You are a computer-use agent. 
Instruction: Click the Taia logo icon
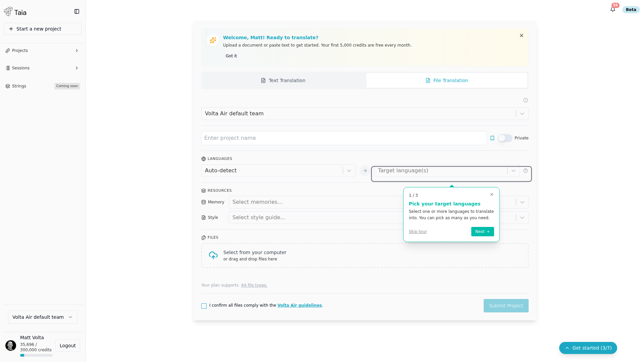(x=8, y=11)
